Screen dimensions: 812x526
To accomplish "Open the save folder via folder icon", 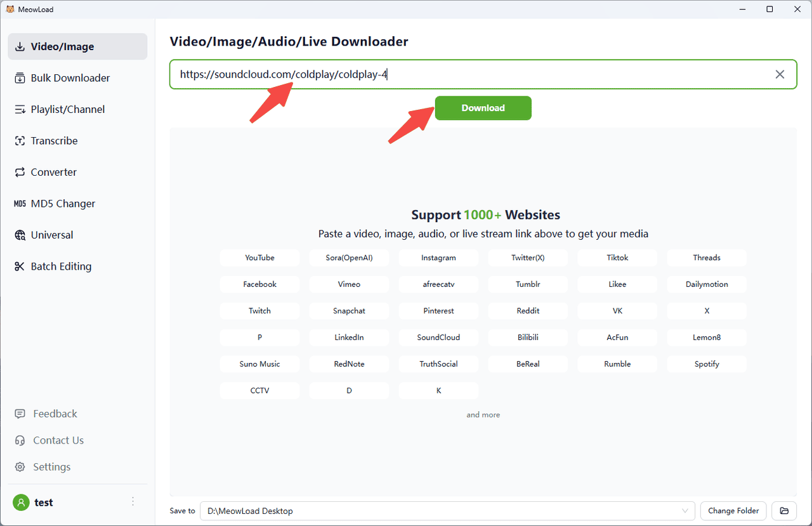I will (x=784, y=511).
